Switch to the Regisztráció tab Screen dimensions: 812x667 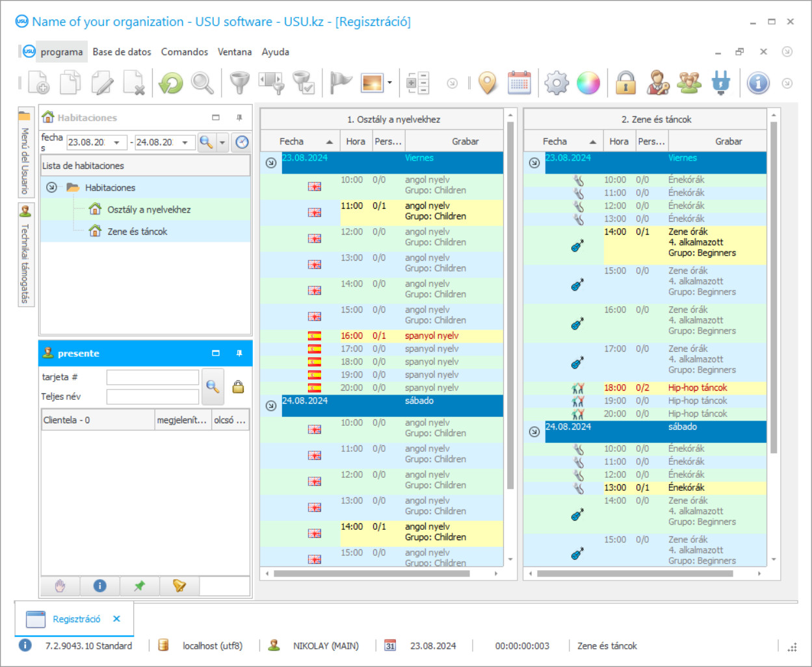coord(76,619)
